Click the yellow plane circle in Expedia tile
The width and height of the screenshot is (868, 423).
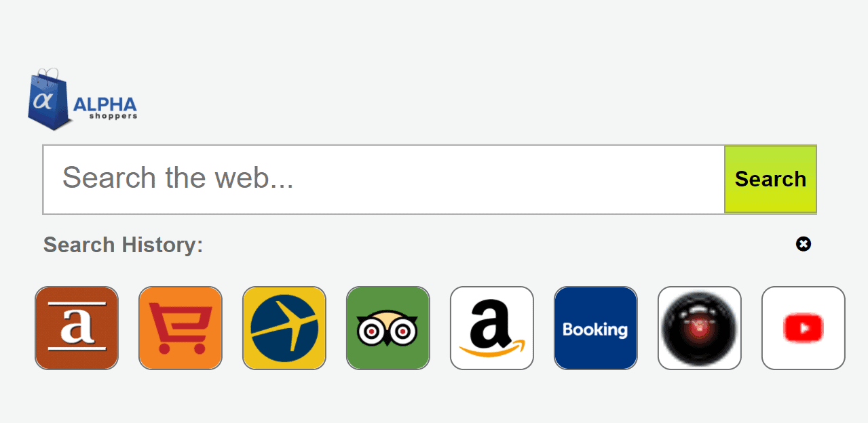[x=284, y=328]
